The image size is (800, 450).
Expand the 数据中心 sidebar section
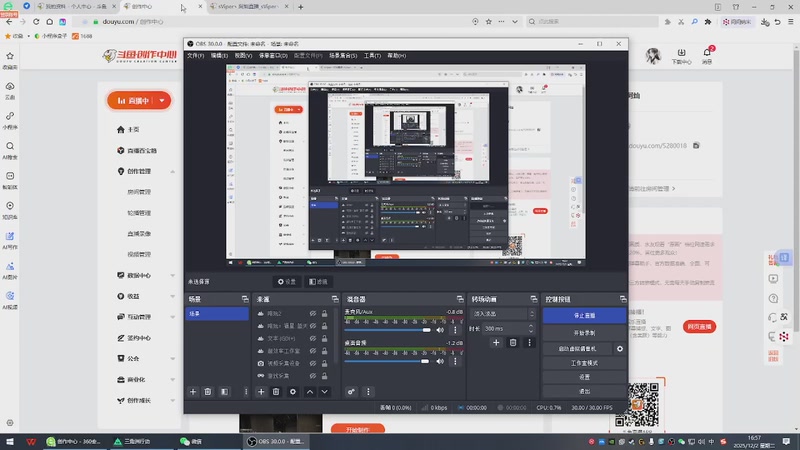[172, 276]
